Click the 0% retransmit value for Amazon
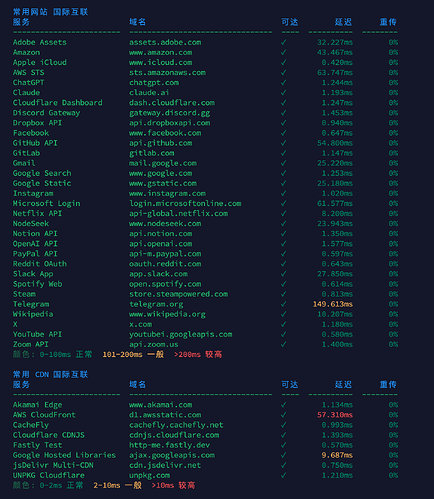The image size is (434, 499). click(x=393, y=52)
